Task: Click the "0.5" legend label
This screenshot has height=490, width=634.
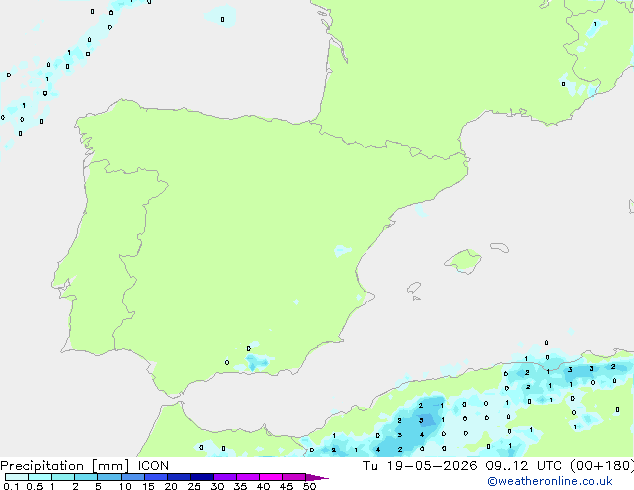Action: [35, 486]
